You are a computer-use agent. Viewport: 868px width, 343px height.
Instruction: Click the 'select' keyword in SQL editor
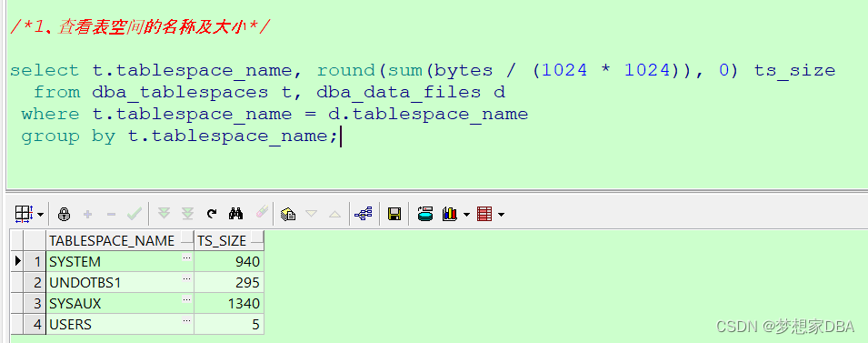click(x=45, y=70)
